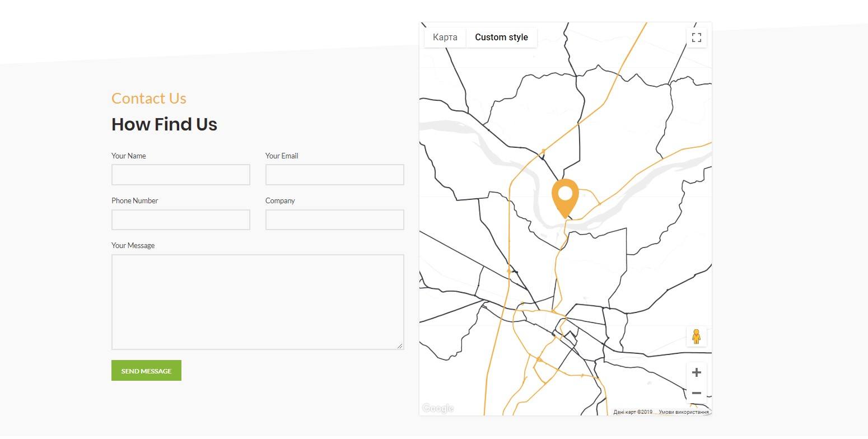
Task: Focus the Your Email input field
Action: click(335, 175)
